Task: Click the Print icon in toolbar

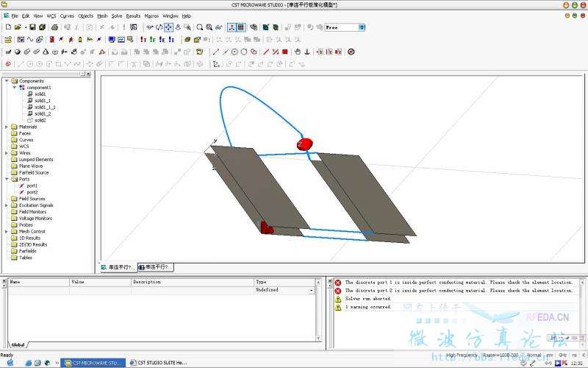Action: tap(54, 27)
